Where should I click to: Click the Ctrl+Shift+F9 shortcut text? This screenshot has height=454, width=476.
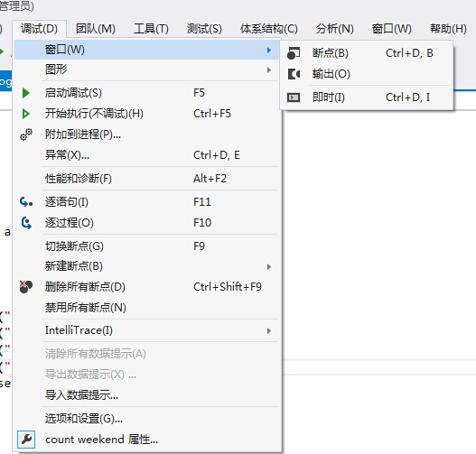(x=228, y=287)
